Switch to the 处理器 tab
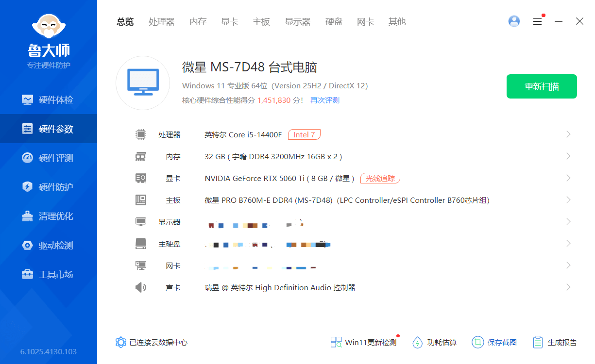This screenshot has height=364, width=595. (161, 22)
